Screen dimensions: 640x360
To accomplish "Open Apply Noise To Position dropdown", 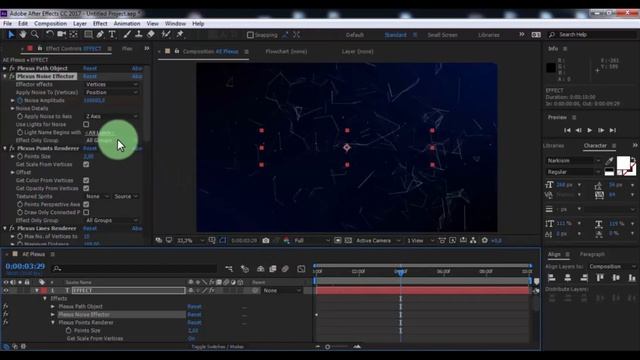I will pos(111,93).
